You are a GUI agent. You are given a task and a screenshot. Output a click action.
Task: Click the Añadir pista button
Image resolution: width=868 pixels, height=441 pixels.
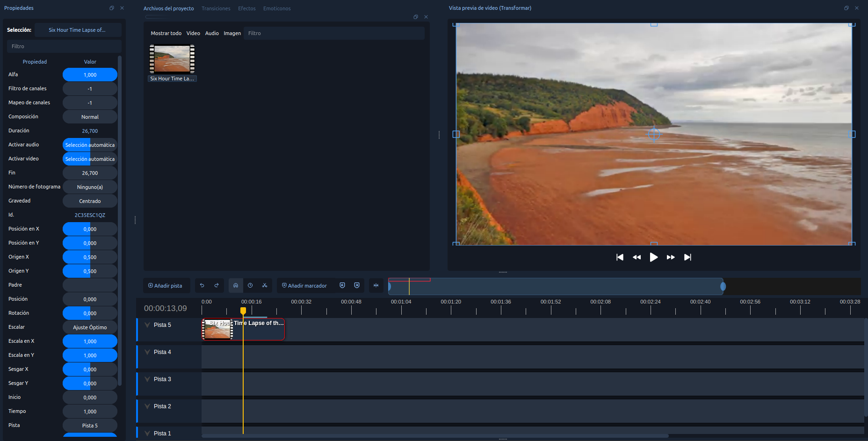(x=166, y=286)
